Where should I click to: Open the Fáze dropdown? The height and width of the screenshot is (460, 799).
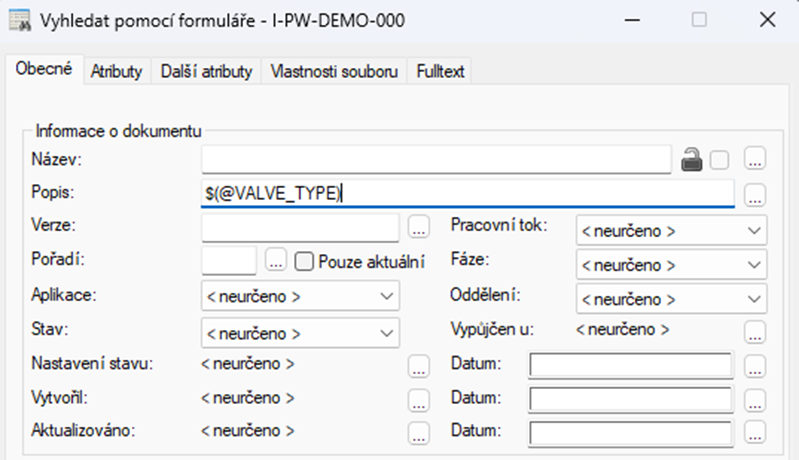click(x=671, y=265)
